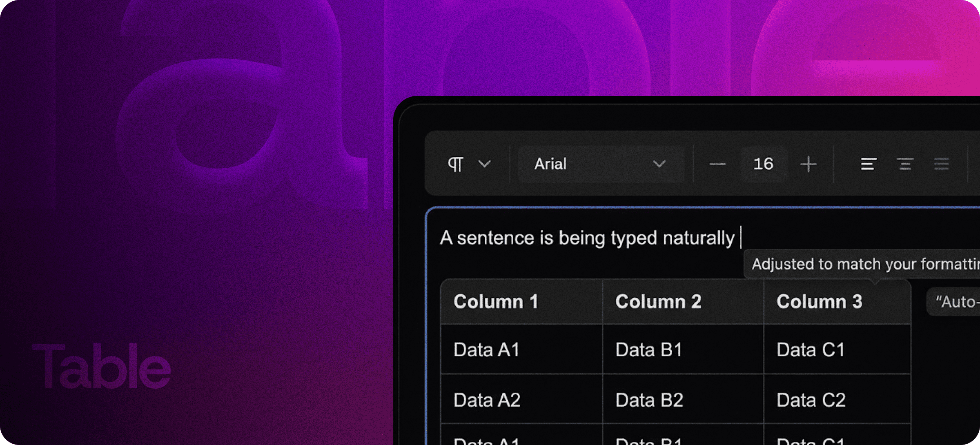Select center text alignment icon

[x=905, y=164]
